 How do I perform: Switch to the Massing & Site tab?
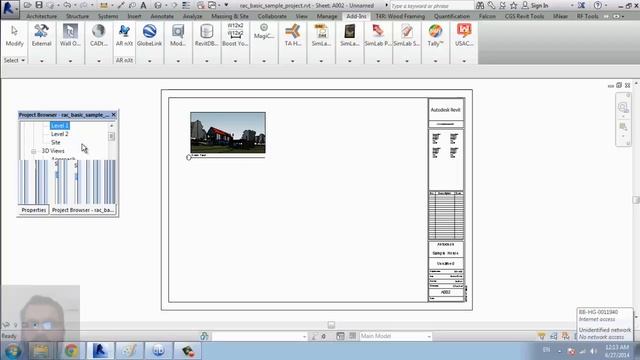230,16
